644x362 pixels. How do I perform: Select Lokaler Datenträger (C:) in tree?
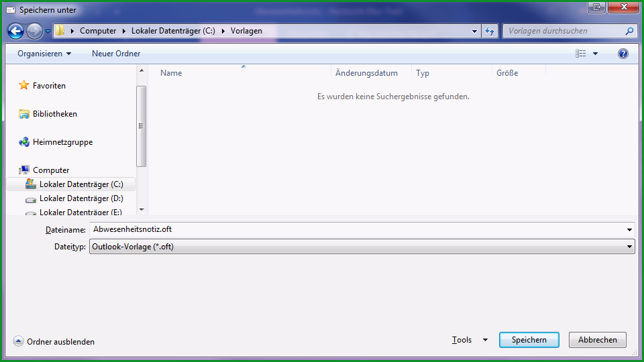point(70,184)
